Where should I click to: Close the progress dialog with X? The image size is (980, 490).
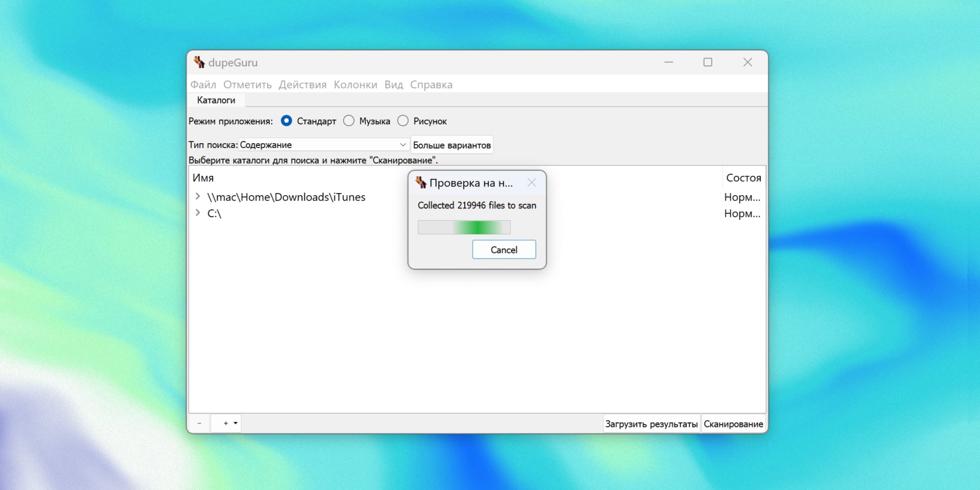pos(531,183)
